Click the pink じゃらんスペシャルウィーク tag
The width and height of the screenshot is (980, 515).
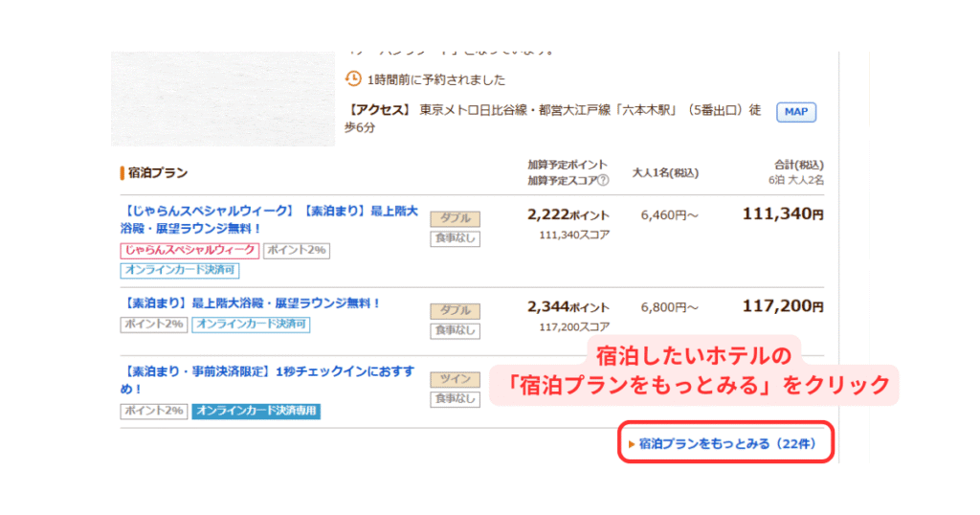[x=189, y=250]
